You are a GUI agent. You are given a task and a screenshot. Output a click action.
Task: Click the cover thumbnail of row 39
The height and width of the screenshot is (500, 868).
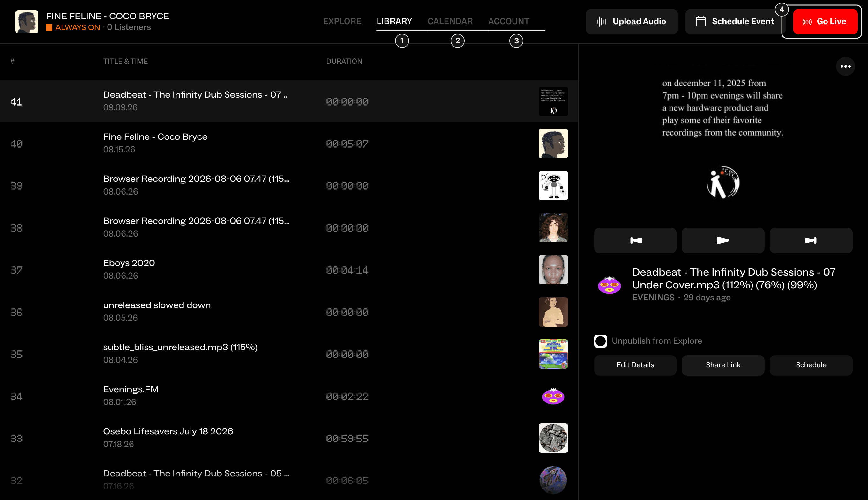tap(553, 186)
